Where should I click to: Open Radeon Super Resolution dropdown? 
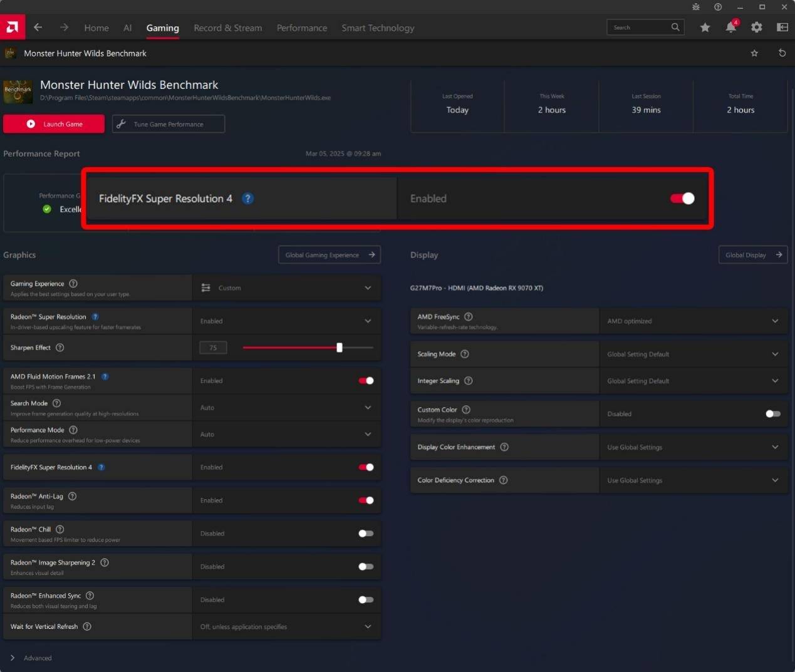(x=286, y=321)
